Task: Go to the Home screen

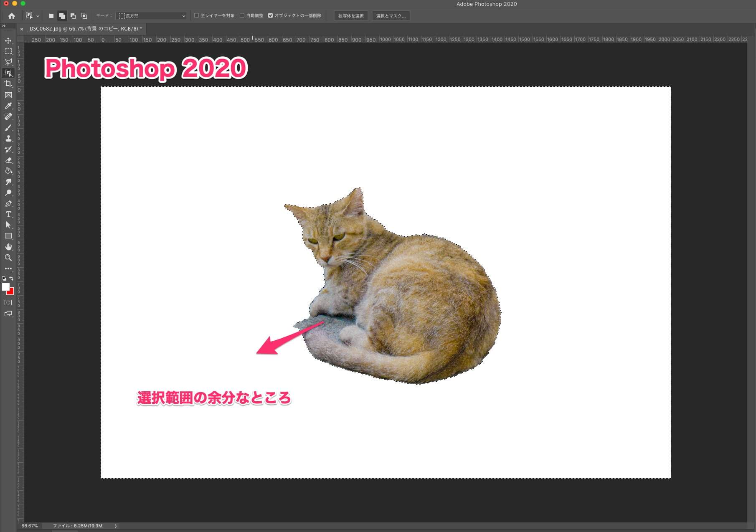Action: (x=12, y=16)
